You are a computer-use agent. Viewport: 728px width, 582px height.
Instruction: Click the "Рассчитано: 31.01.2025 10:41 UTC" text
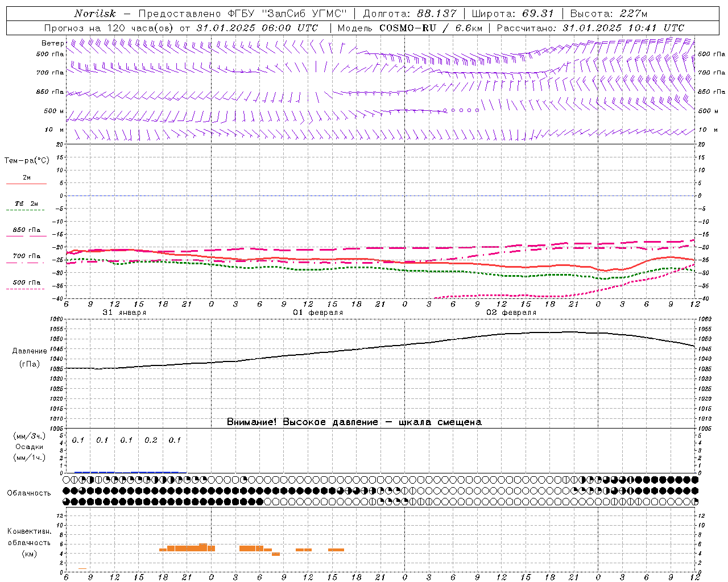(x=590, y=28)
